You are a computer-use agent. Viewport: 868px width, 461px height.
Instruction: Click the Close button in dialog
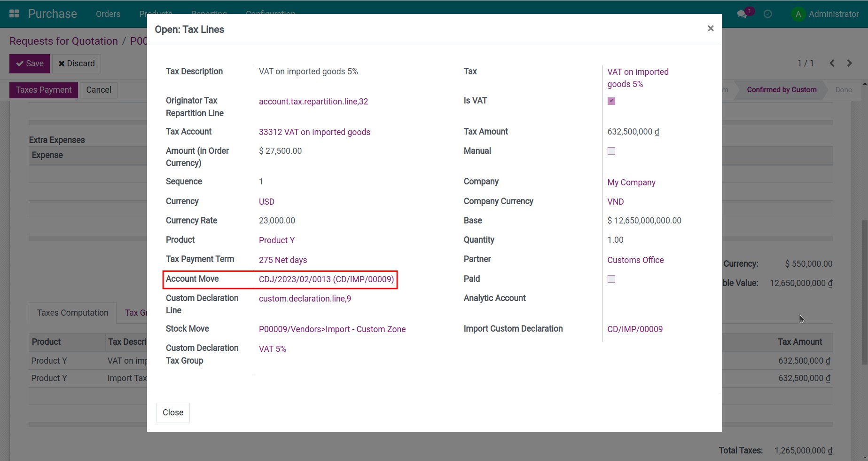coord(173,413)
